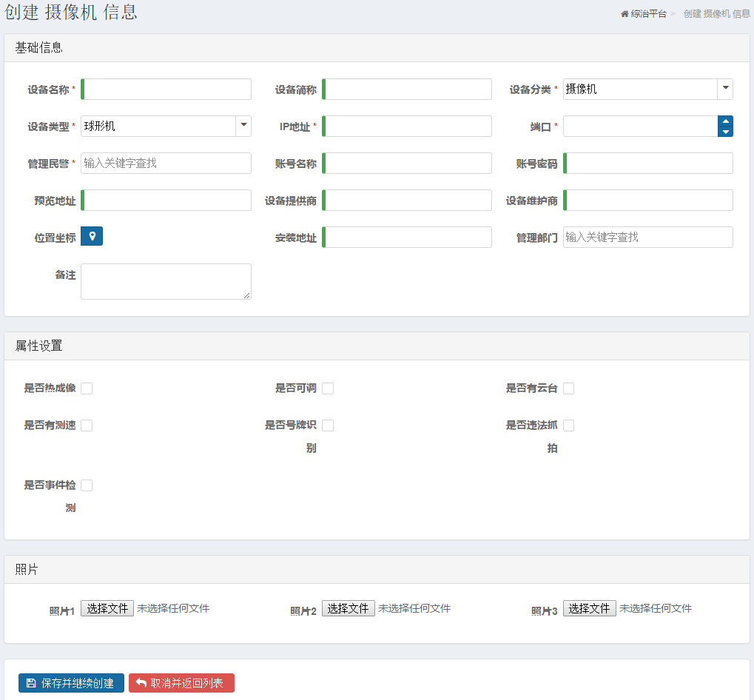Open the 设备分类 dropdown showing 摄像机
754x700 pixels.
click(x=647, y=89)
